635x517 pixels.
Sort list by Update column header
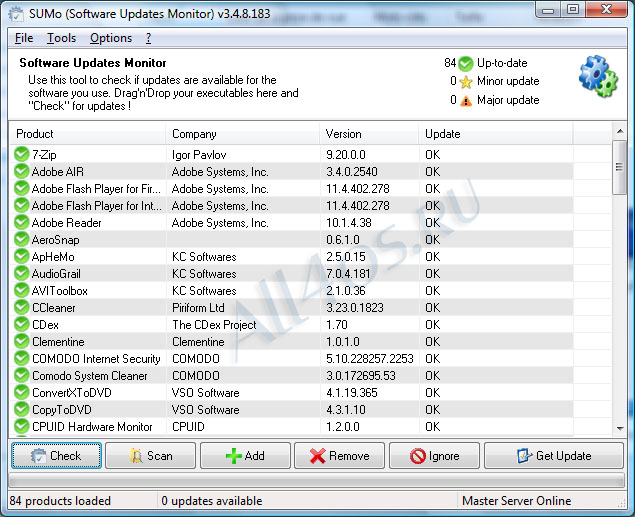(496, 134)
